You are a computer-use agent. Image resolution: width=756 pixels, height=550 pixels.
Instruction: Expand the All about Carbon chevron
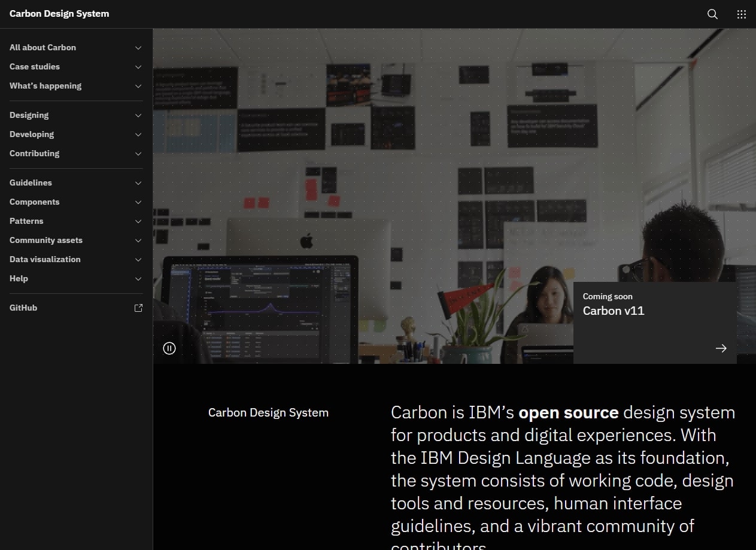click(138, 48)
